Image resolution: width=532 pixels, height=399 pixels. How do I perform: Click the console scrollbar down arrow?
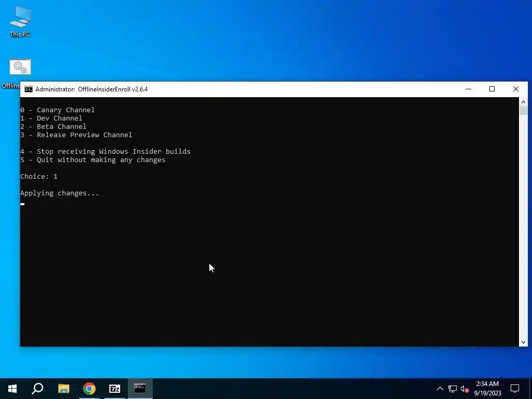point(523,342)
